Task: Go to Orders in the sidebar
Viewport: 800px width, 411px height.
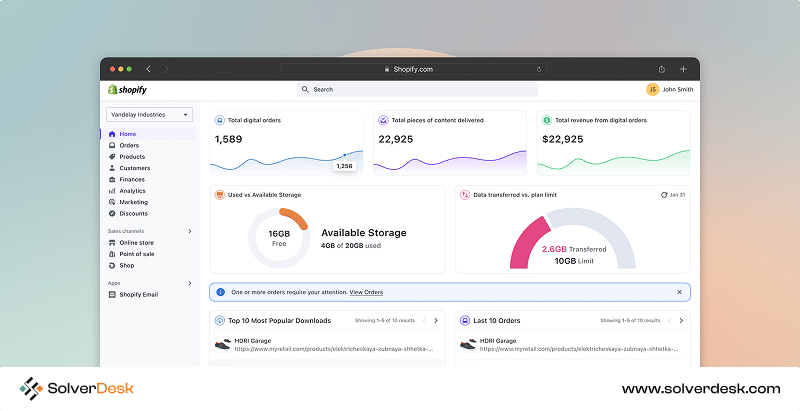Action: coord(129,145)
